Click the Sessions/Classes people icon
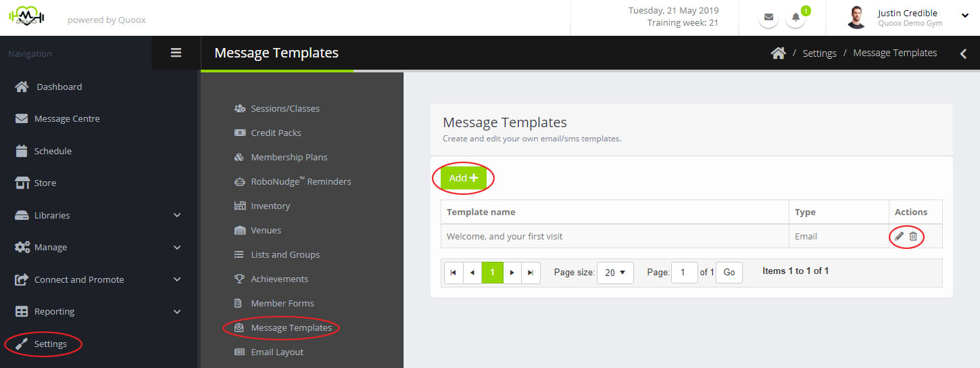This screenshot has height=368, width=980. click(x=239, y=108)
